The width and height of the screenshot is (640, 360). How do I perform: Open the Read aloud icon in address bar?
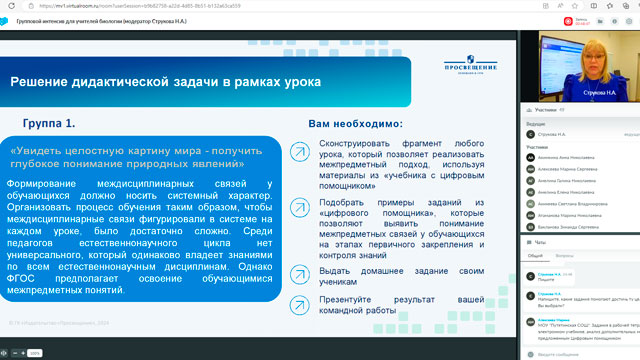tap(560, 6)
